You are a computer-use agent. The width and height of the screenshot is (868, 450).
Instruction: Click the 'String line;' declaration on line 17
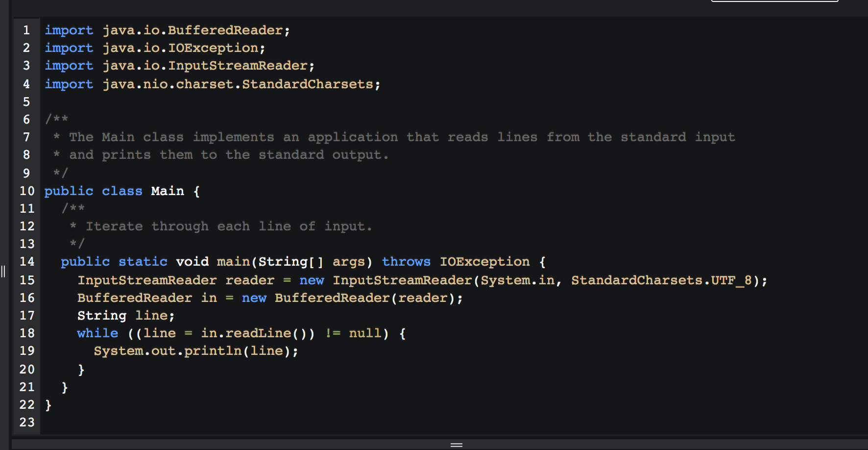pos(125,315)
